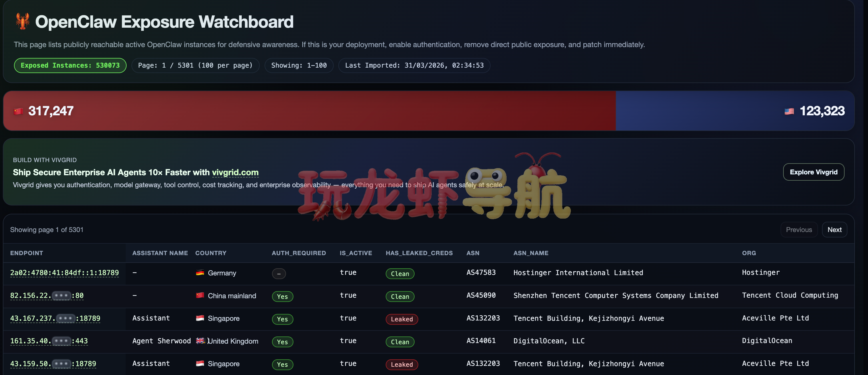Click the Clean badge in Hostinger row
868x375 pixels.
pos(400,274)
